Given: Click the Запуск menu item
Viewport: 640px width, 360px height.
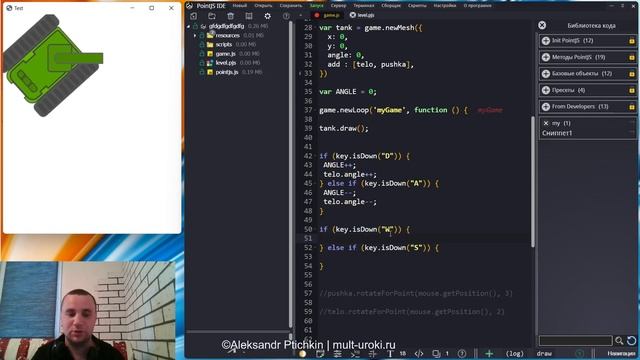Looking at the screenshot, I should (316, 6).
